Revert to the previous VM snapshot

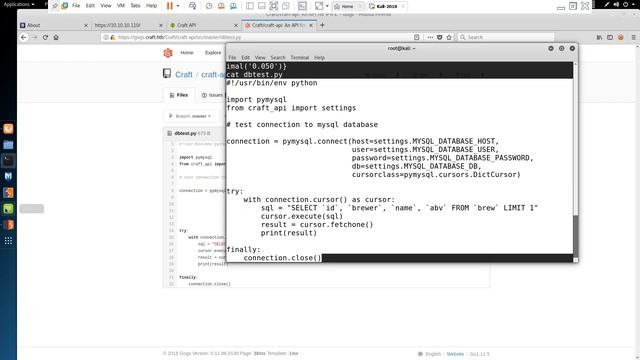pos(221,6)
